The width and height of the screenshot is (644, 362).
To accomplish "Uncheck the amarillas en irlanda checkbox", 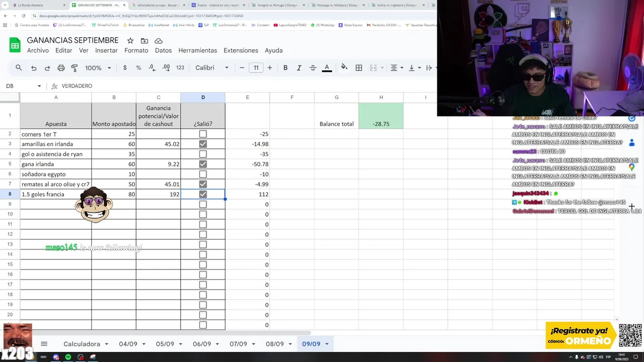I will pyautogui.click(x=203, y=144).
